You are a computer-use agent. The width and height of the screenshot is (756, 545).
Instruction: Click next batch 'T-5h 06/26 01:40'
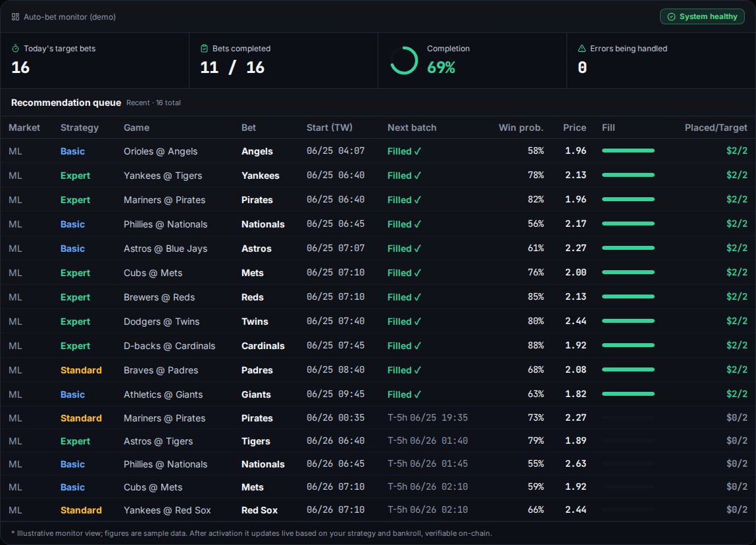click(x=428, y=441)
